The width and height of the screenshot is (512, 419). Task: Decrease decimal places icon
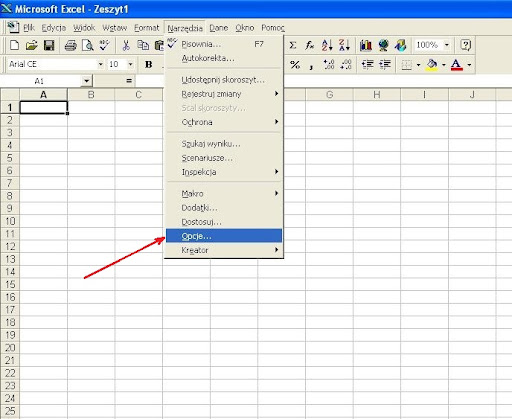(346, 64)
